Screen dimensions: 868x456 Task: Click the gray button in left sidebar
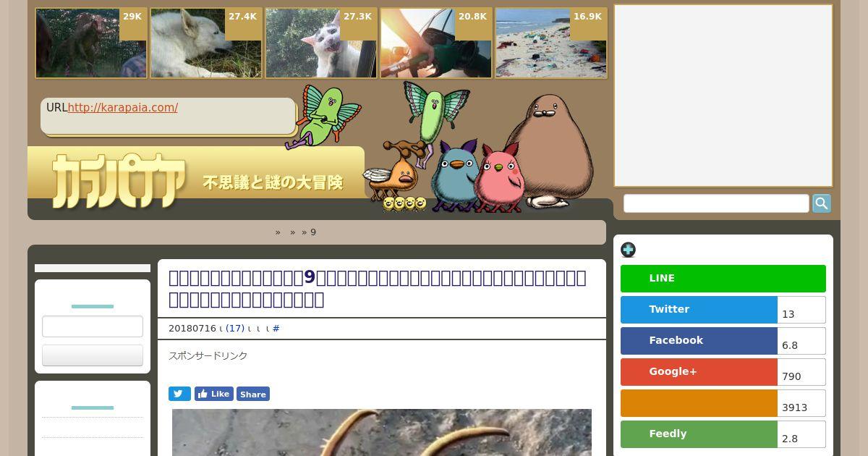(x=93, y=355)
